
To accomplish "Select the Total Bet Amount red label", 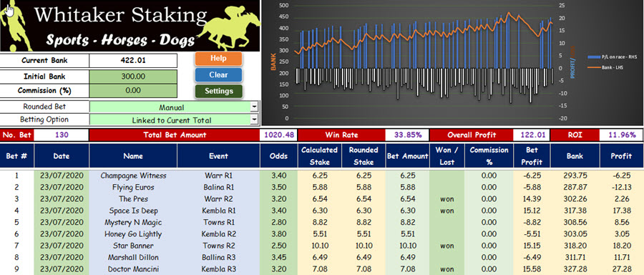I will [x=175, y=135].
